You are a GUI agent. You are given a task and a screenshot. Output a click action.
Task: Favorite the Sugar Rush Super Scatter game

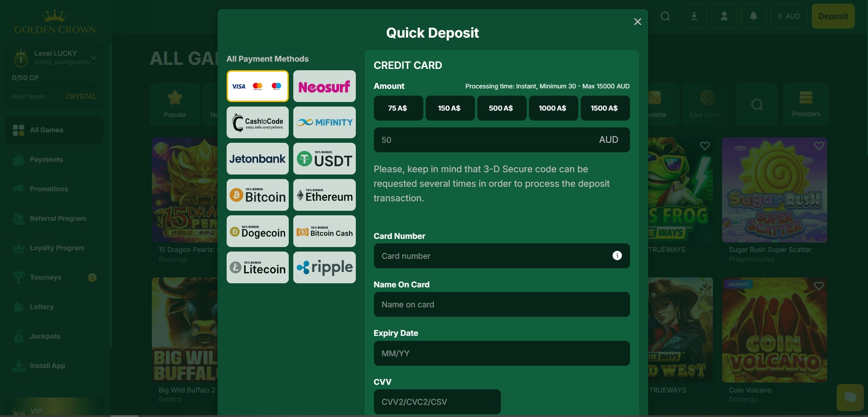(819, 145)
